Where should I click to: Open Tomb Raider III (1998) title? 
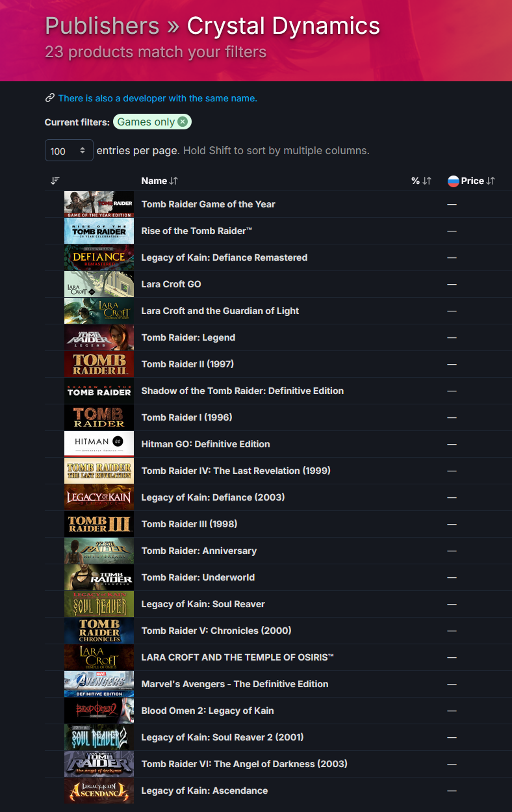coord(189,524)
